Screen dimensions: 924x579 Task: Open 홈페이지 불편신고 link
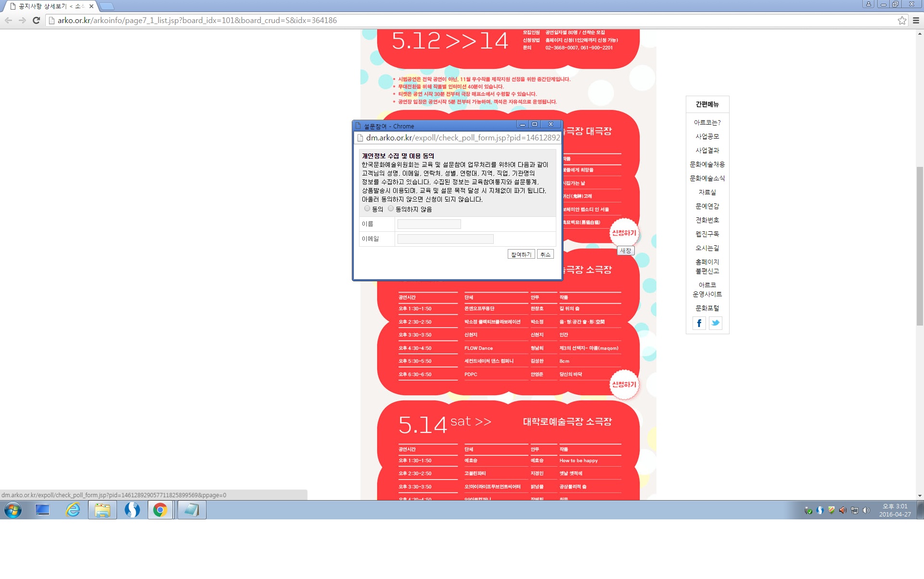click(707, 266)
